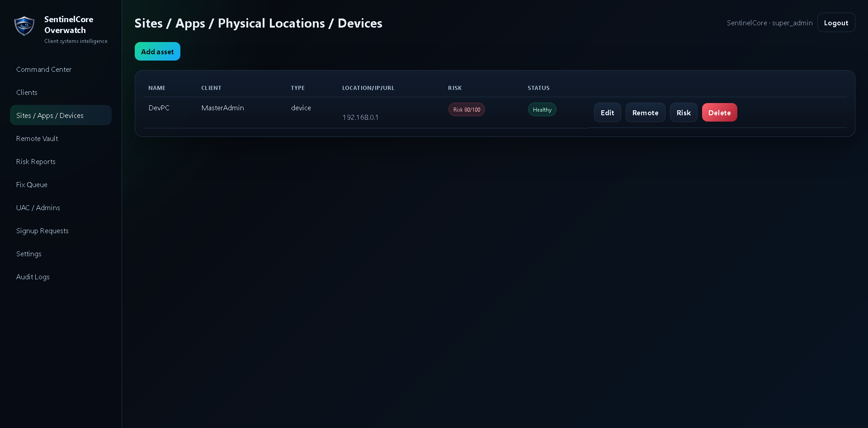The height and width of the screenshot is (428, 868).
Task: Click the Add asset button
Action: tap(157, 52)
